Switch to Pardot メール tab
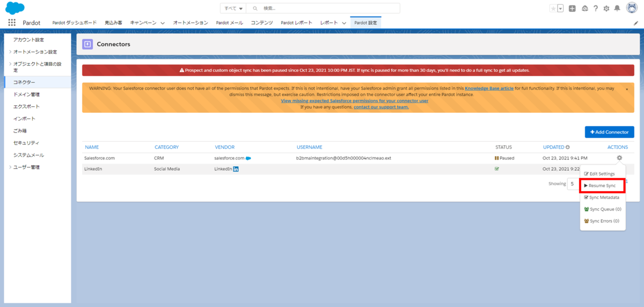This screenshot has width=644, height=307. pos(229,23)
